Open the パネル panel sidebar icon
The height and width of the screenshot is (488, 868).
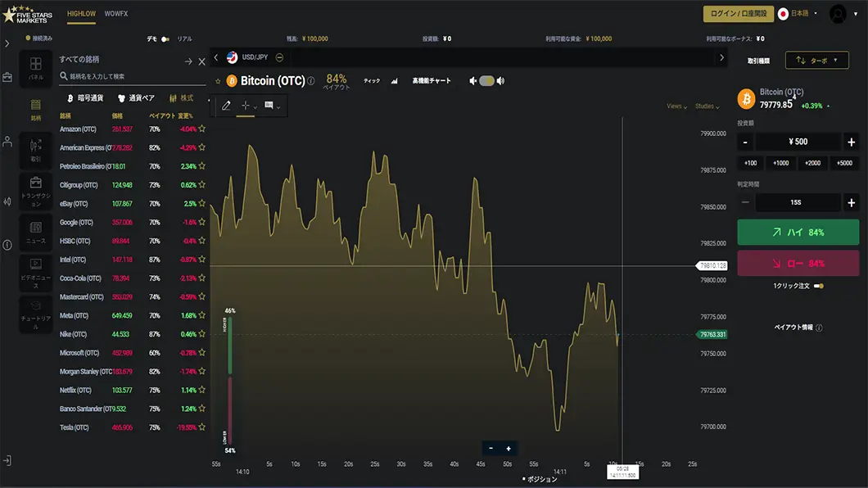click(x=35, y=68)
